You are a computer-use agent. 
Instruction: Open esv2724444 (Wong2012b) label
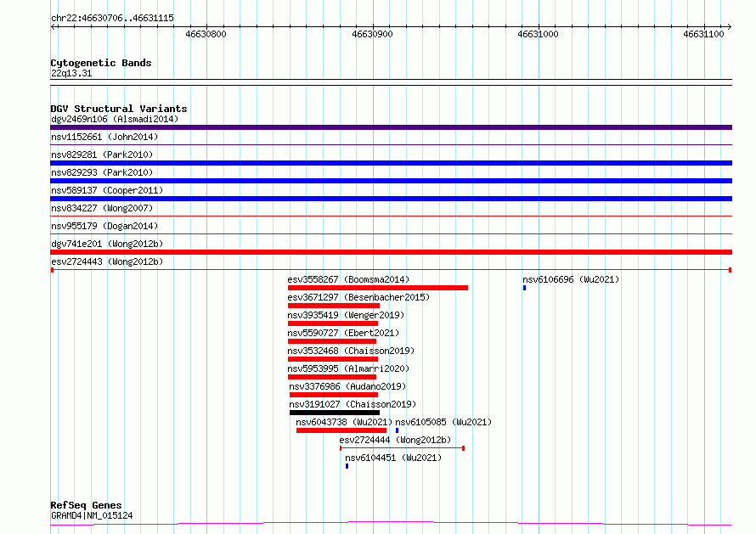[395, 440]
